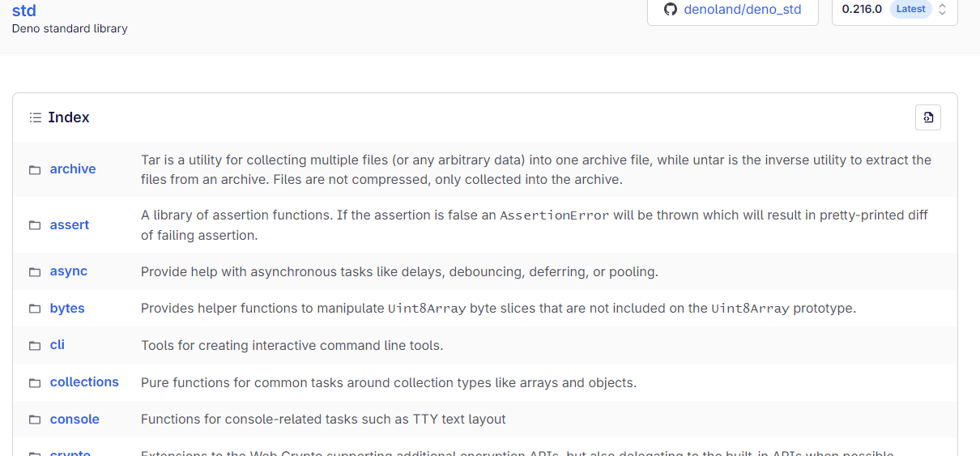Open the collections module link
980x456 pixels.
click(x=84, y=382)
